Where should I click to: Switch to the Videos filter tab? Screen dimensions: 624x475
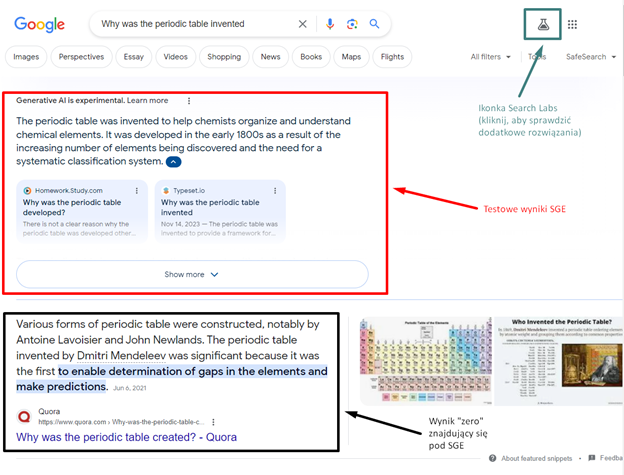pos(175,57)
